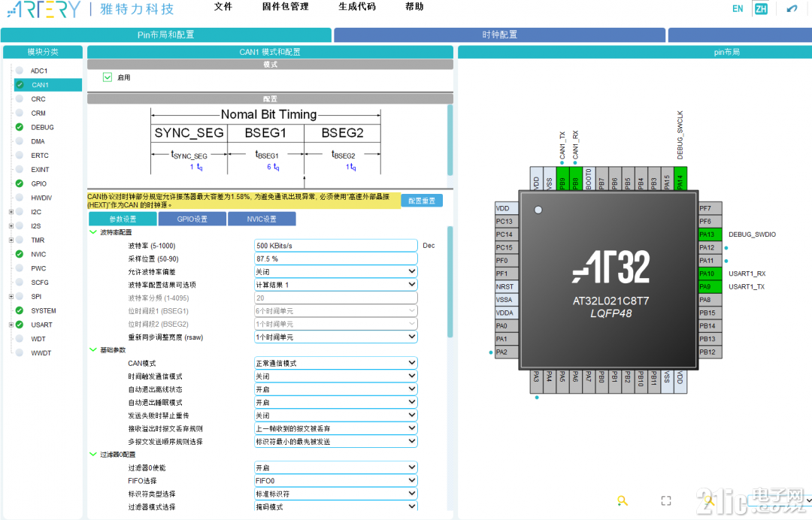Viewport: 812px width, 520px height.
Task: Open the 固件包管理 menu
Action: tap(286, 7)
